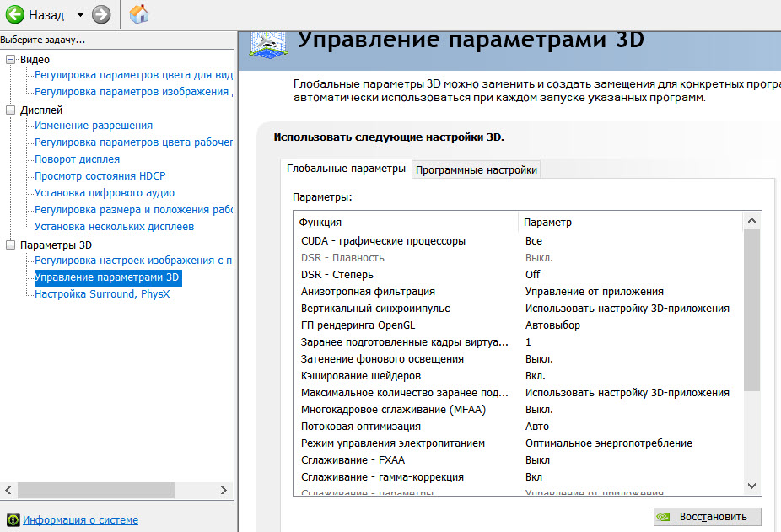781x532 pixels.
Task: Go to the Home page icon
Action: (139, 14)
